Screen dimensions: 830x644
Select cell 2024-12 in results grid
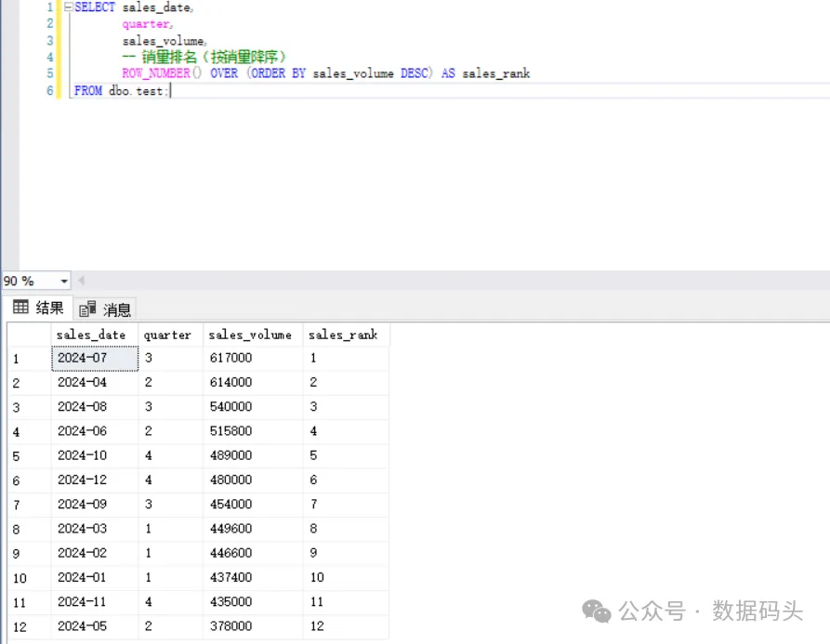point(95,480)
